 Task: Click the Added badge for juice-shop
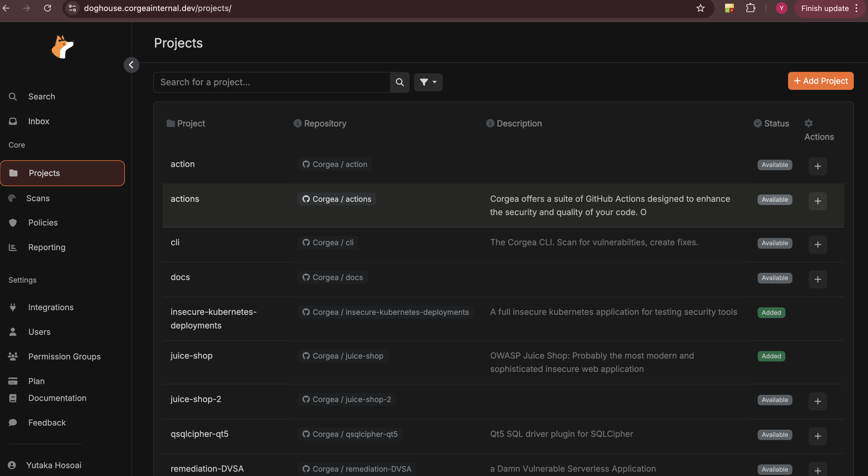[771, 356]
